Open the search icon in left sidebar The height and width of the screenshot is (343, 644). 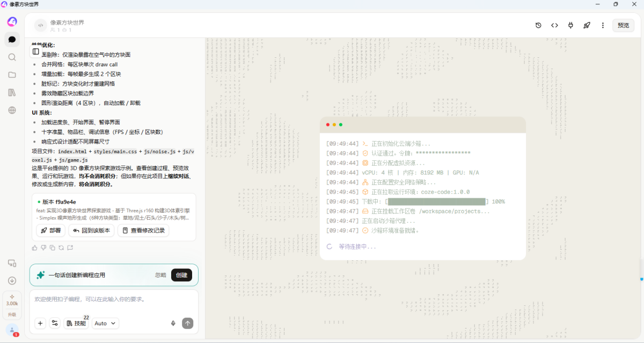coord(12,57)
